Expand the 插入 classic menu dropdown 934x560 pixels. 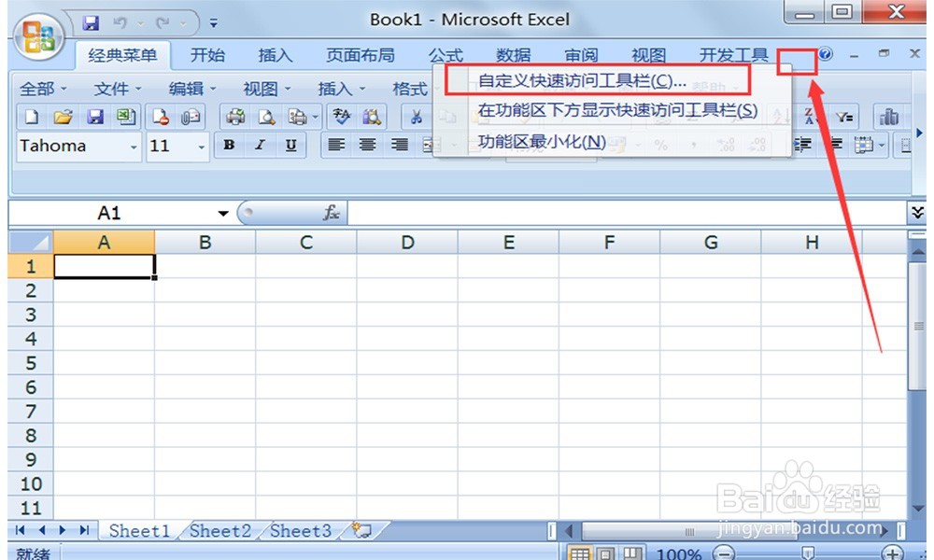tap(341, 89)
